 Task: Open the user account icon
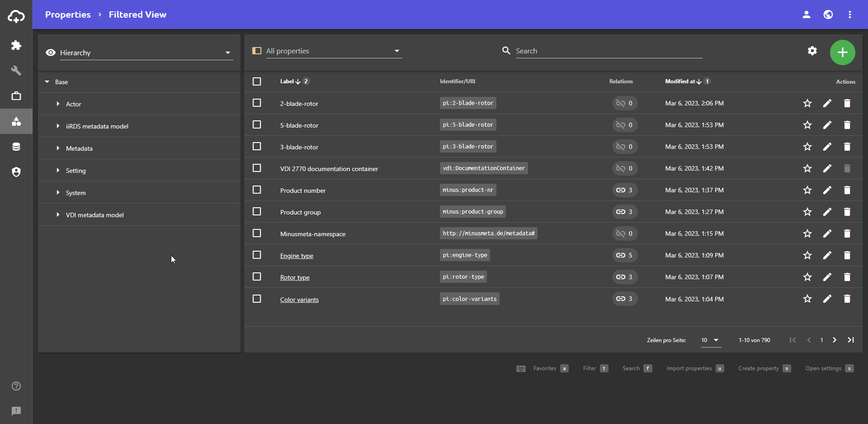pyautogui.click(x=807, y=14)
